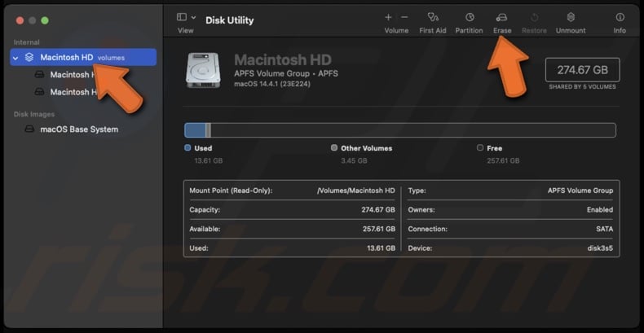Click the sidebar View toggle icon
The width and height of the screenshot is (644, 333).
click(x=182, y=17)
